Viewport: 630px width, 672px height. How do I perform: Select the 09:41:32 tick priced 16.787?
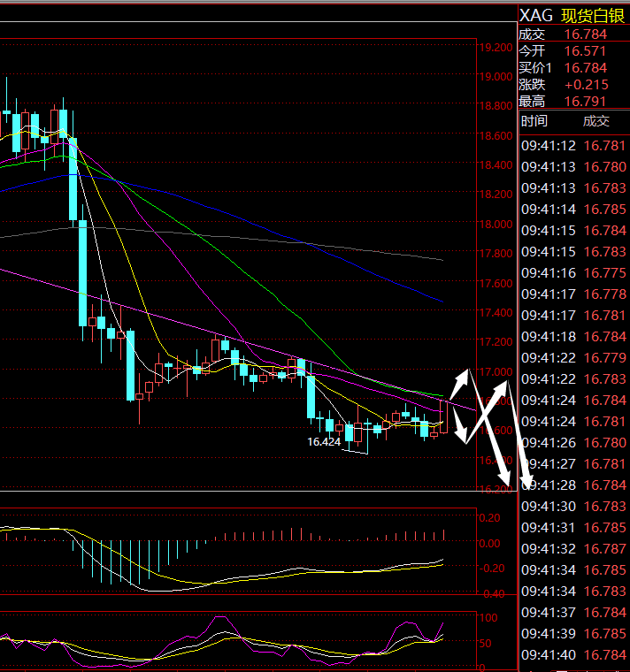572,549
